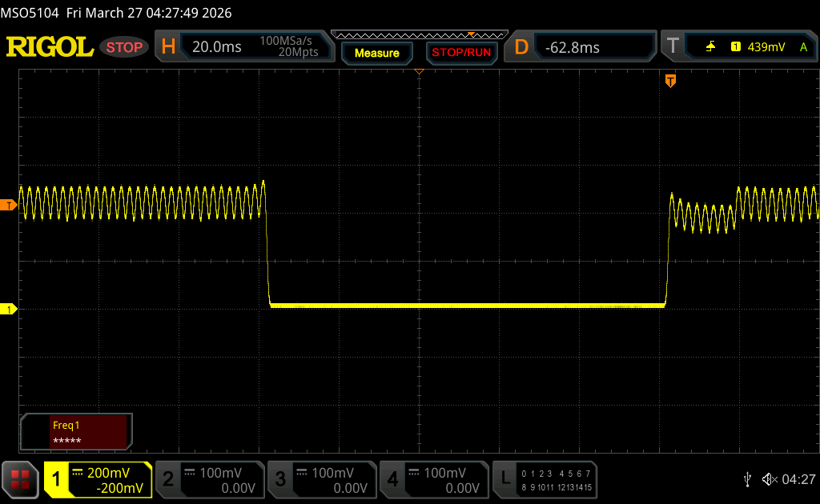Viewport: 820px width, 504px height.
Task: Select the channel 1 ground reference marker
Action: click(10, 309)
